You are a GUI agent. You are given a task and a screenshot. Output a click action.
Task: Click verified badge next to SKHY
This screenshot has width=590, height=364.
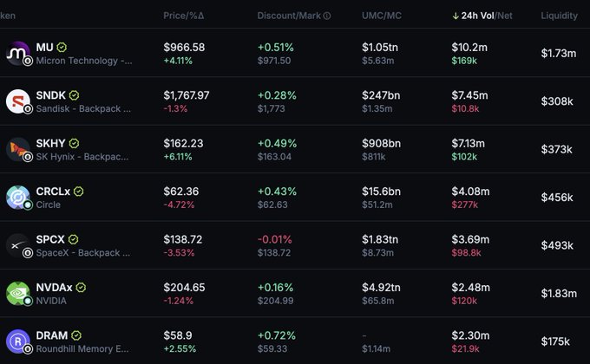click(x=74, y=143)
